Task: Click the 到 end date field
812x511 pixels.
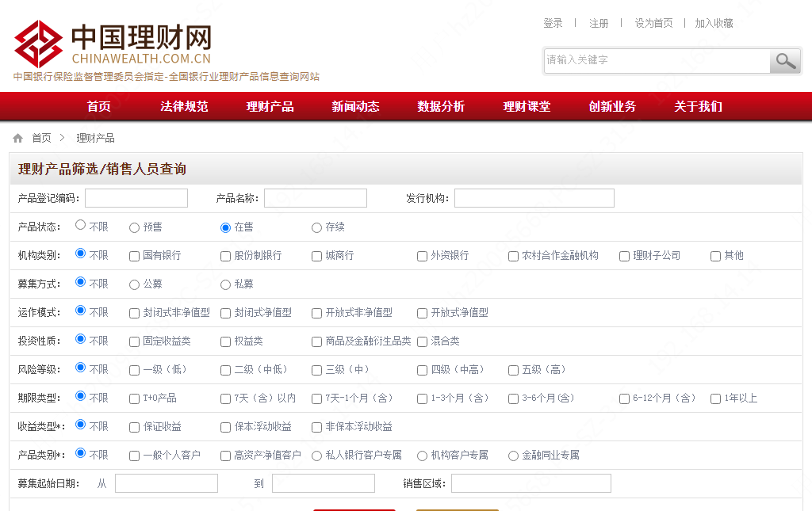Action: 324,483
